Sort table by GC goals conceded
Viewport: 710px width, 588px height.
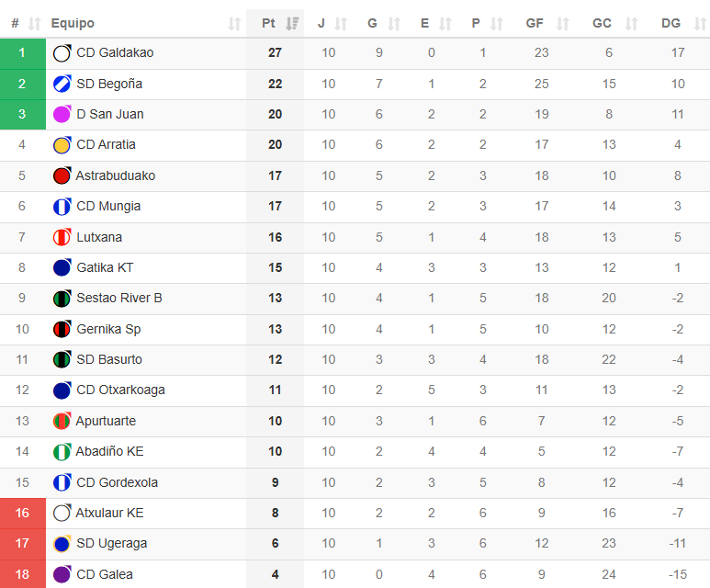click(x=630, y=24)
